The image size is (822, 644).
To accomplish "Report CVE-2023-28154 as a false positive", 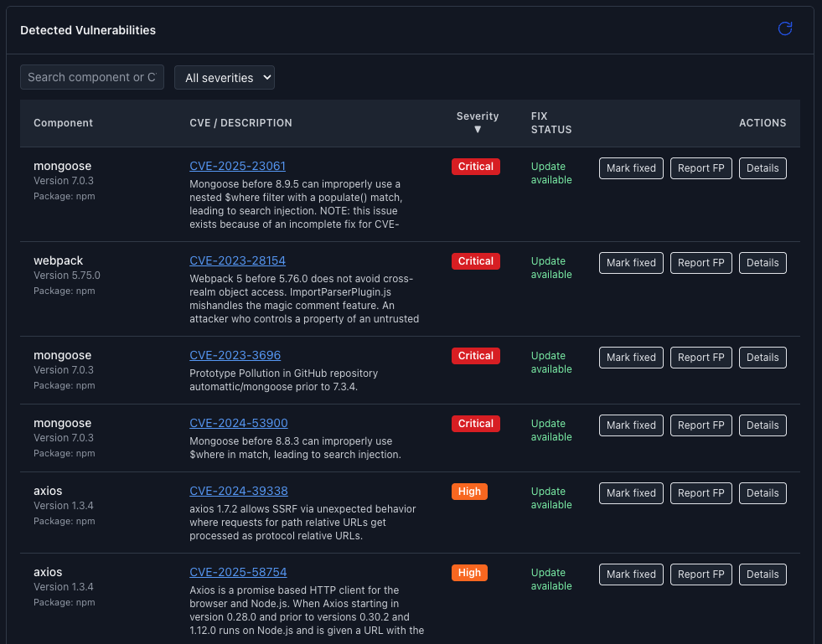I will click(x=701, y=262).
